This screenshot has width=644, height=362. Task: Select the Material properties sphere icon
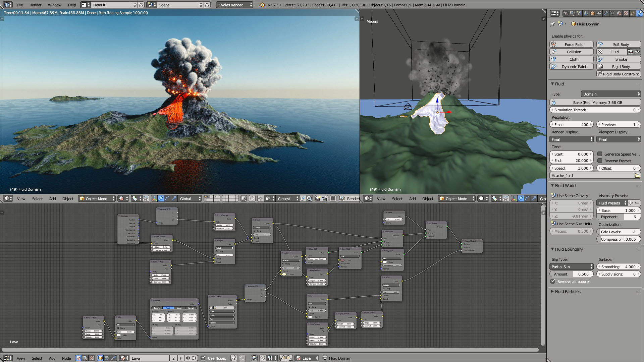(x=619, y=13)
